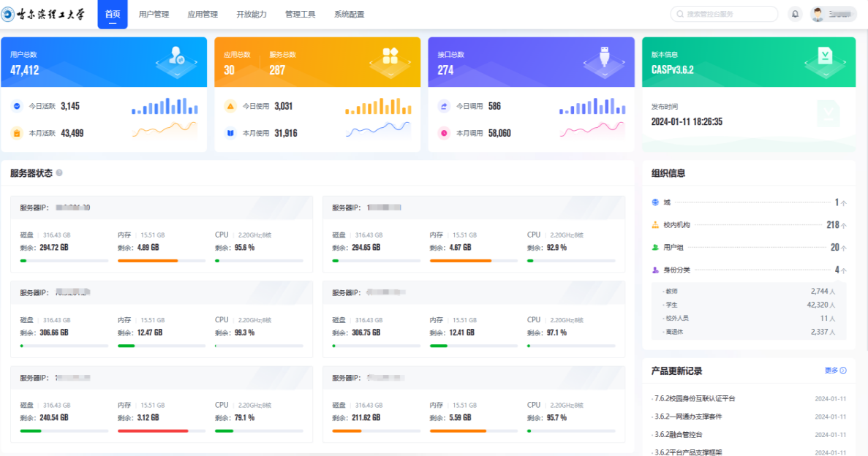The width and height of the screenshot is (868, 456).
Task: Click the download icon on 版本信息 card
Action: click(825, 56)
